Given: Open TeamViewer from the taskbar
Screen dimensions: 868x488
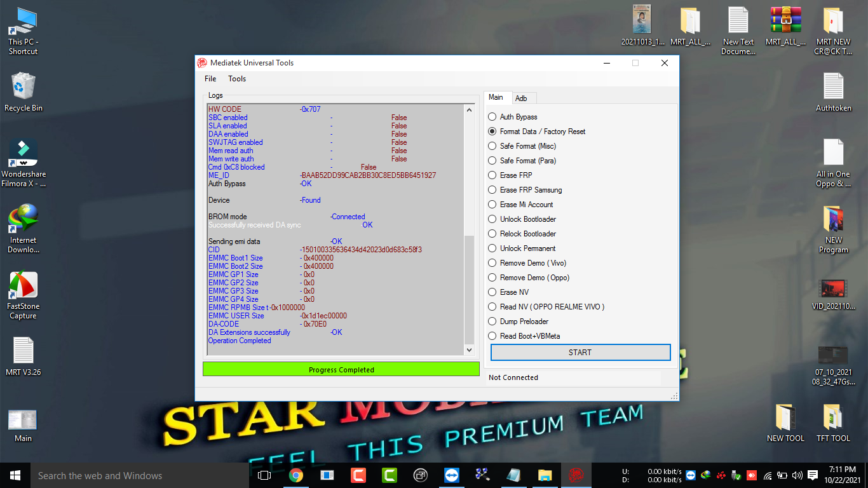Looking at the screenshot, I should click(x=451, y=475).
